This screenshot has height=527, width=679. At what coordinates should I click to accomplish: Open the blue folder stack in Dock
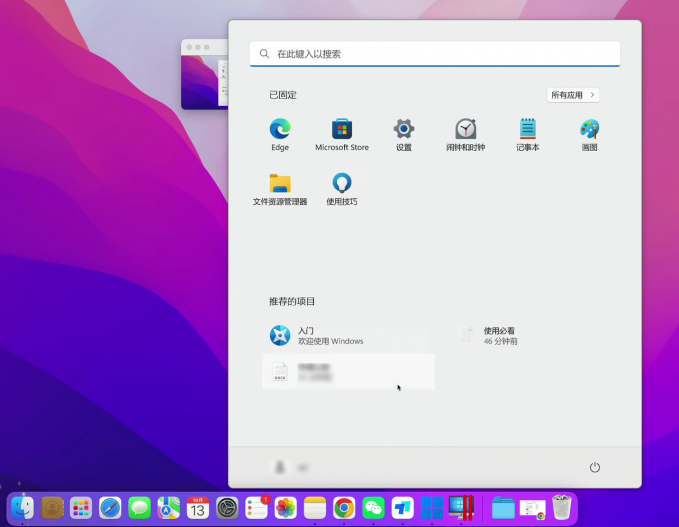click(503, 508)
